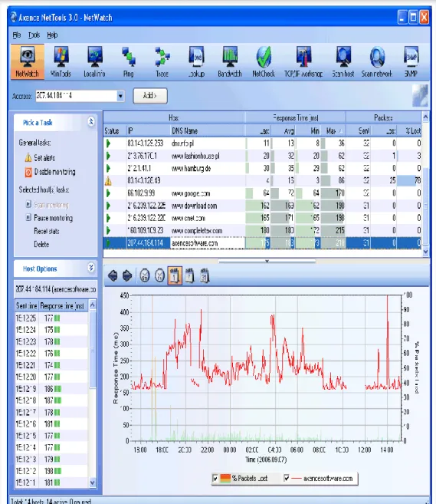Viewport: 436px width, 504px height.
Task: Click the chart back arrow icon
Action: (113, 276)
